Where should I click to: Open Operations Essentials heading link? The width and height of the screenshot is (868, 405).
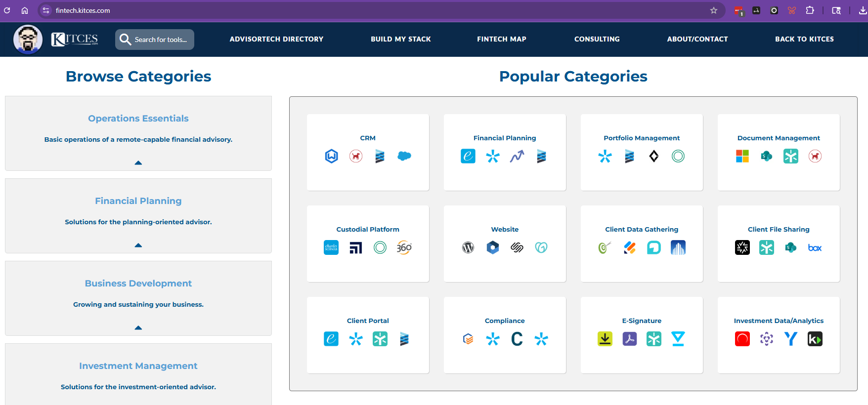[x=138, y=119]
